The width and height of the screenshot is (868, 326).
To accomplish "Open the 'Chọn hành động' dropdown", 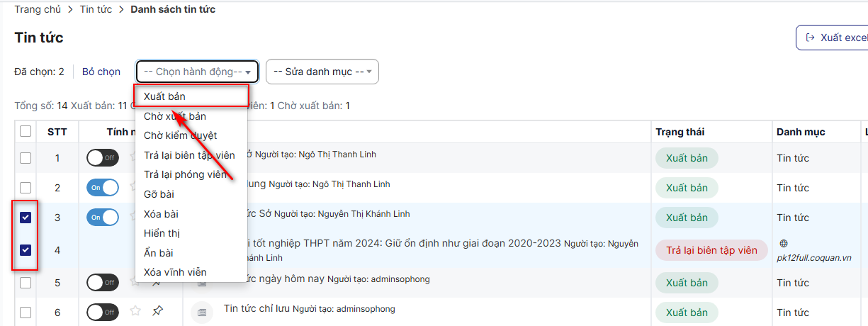I will 197,72.
